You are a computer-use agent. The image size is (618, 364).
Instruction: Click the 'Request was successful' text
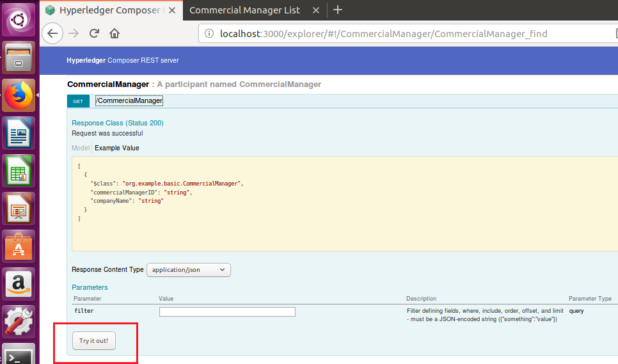click(x=107, y=134)
